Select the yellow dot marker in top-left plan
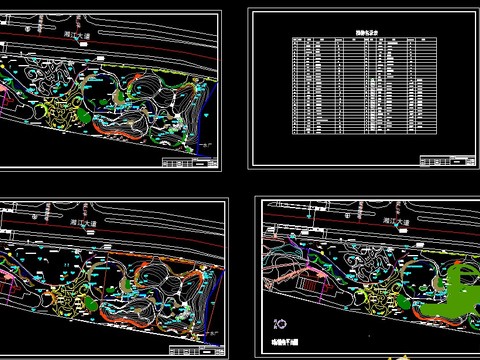480x360 pixels. pos(3,66)
